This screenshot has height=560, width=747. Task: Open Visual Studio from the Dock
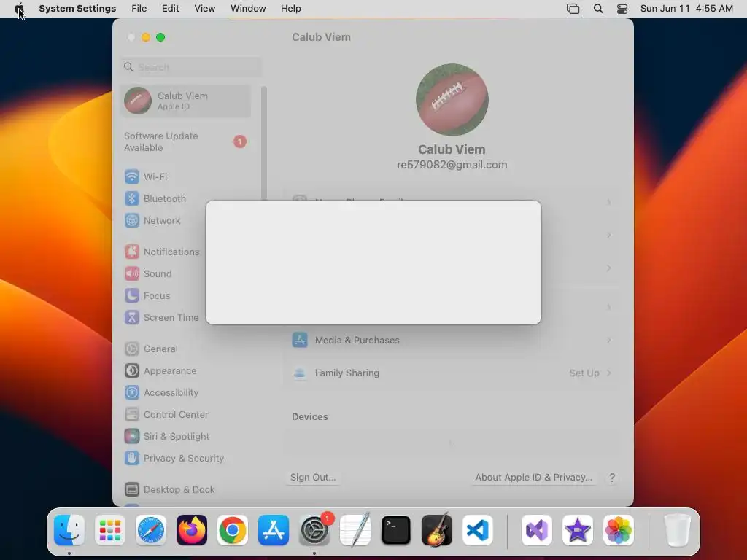[537, 530]
